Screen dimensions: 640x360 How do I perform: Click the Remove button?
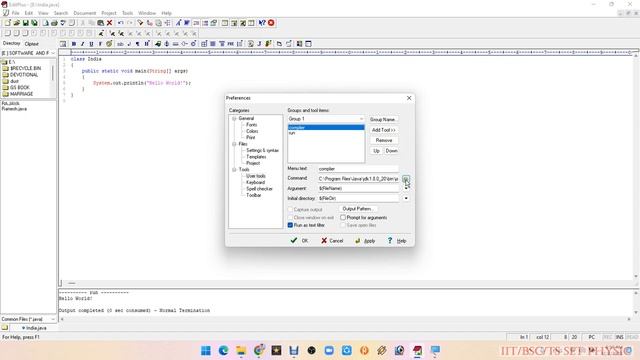pos(384,140)
